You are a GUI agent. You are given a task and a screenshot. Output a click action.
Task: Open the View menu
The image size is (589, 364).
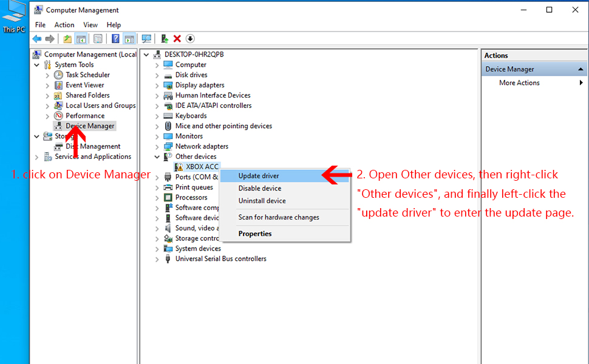coord(90,25)
